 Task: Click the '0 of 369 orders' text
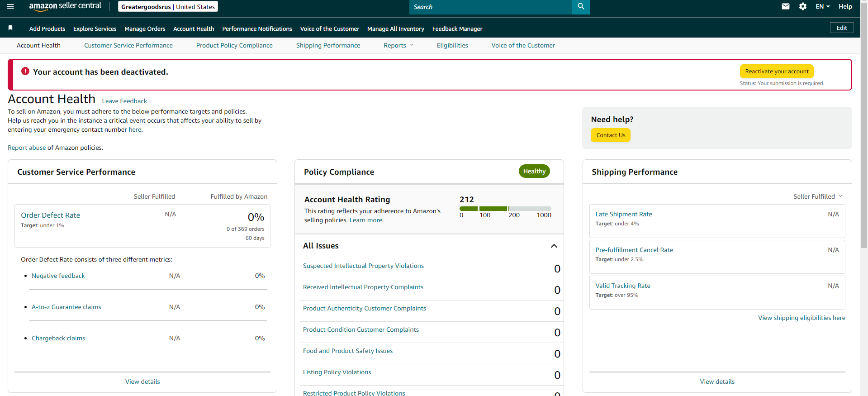(246, 229)
